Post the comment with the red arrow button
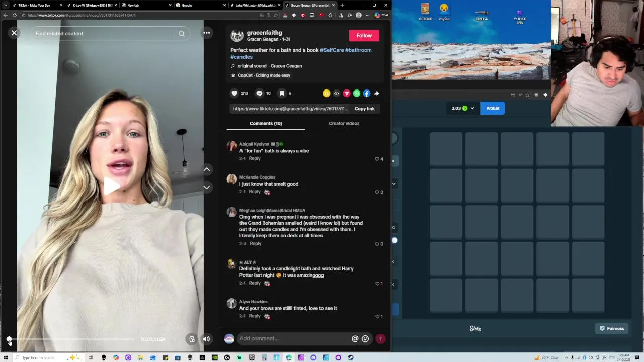This screenshot has height=362, width=644. [380, 339]
